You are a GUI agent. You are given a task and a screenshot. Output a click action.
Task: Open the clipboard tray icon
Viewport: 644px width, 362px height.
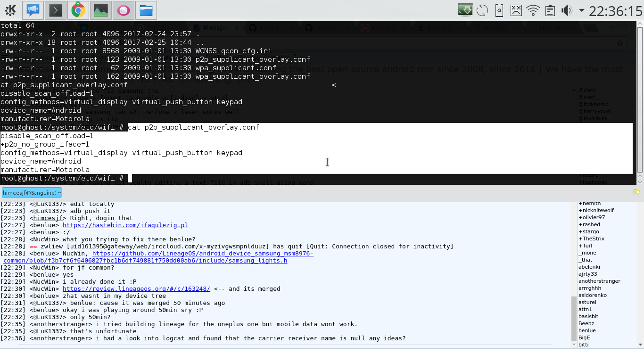pyautogui.click(x=550, y=10)
